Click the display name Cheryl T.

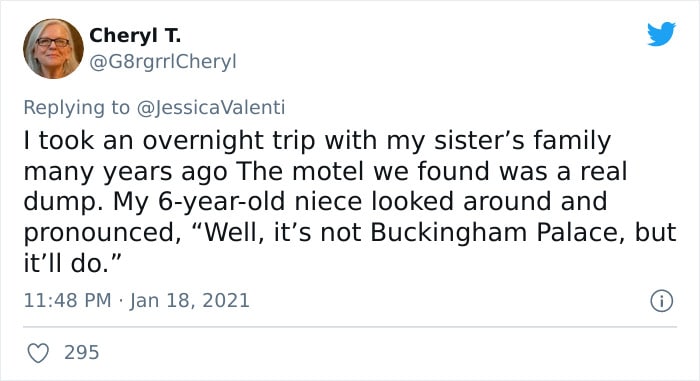pos(135,36)
